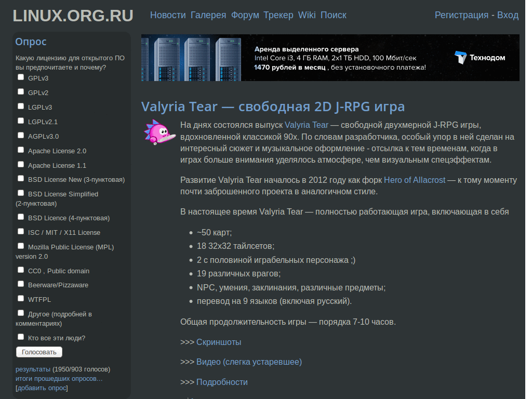
Task: Click the pink Valyria Tear game icon
Action: point(160,132)
